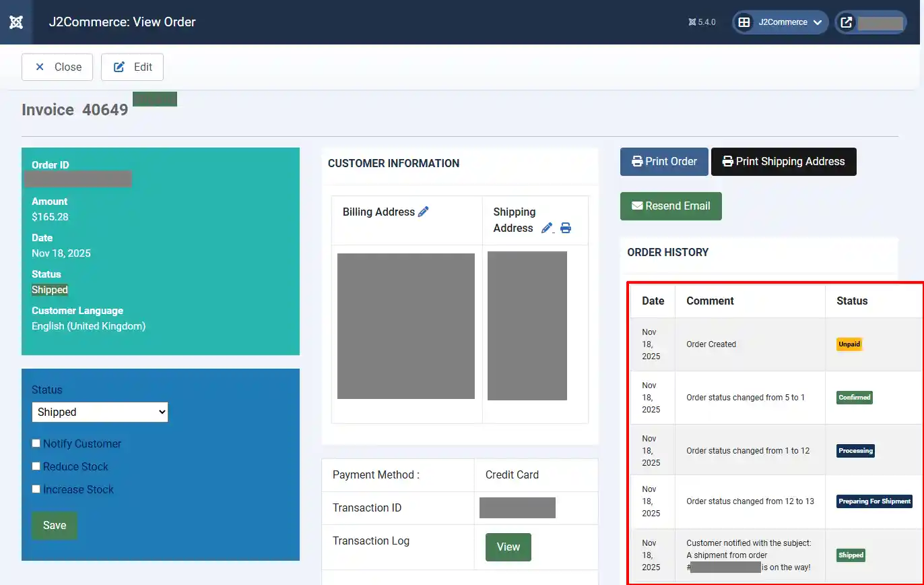Toggle the Notify Customer checkbox

[x=36, y=443]
